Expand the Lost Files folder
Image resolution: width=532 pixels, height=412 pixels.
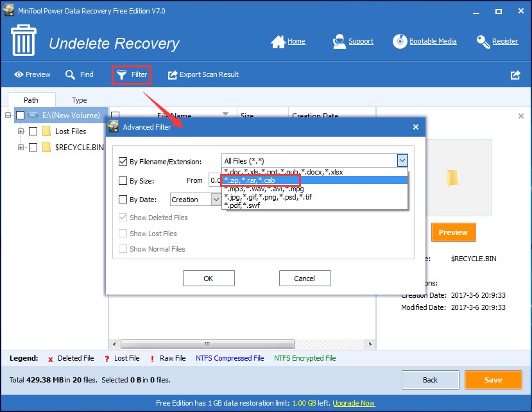pos(21,131)
